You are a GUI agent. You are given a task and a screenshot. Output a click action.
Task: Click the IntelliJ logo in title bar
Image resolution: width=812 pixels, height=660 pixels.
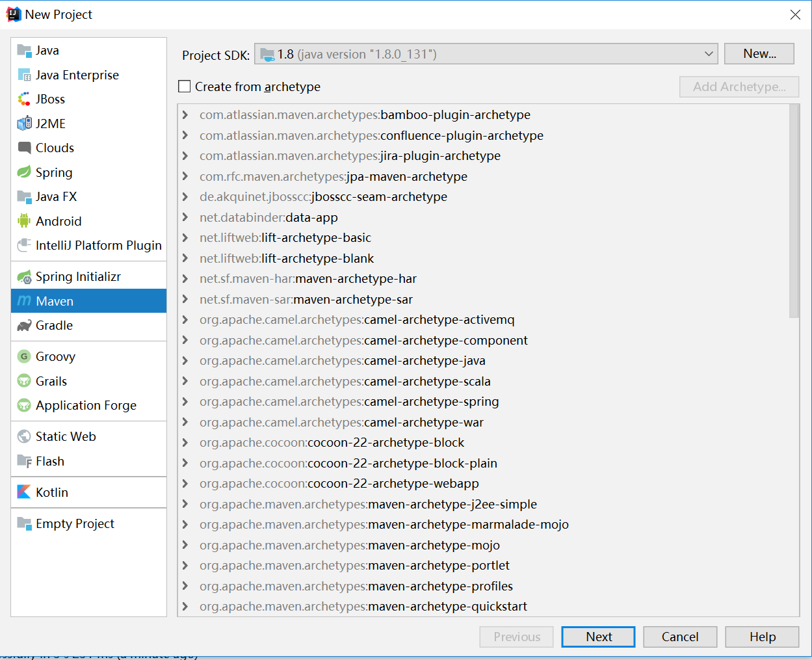point(13,14)
